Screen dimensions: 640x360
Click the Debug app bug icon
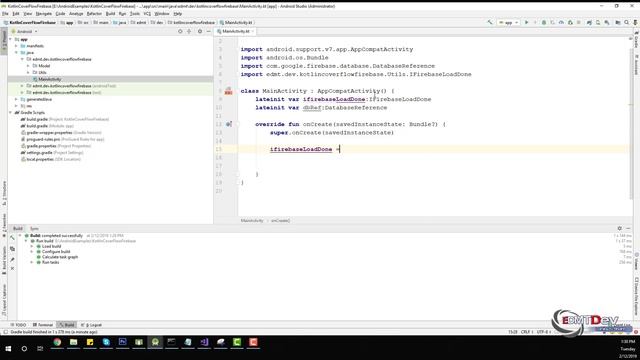[x=544, y=22]
